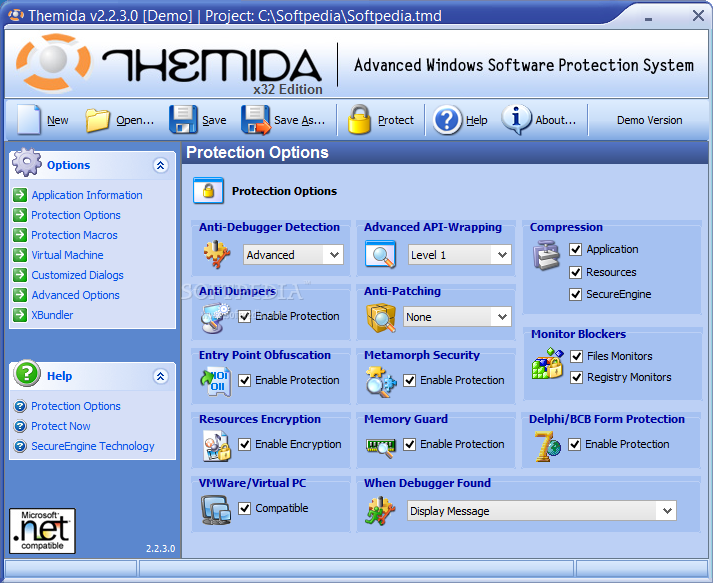
Task: Toggle Metamorph Security Enable Protection checkbox
Action: pyautogui.click(x=410, y=380)
